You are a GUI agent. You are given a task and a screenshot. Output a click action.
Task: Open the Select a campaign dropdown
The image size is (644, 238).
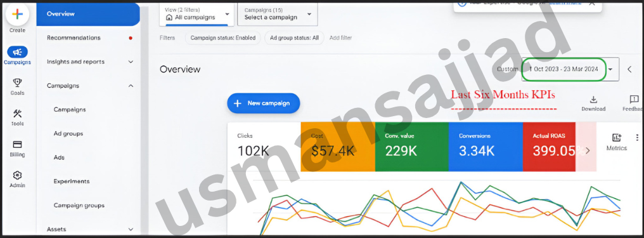pos(277,15)
